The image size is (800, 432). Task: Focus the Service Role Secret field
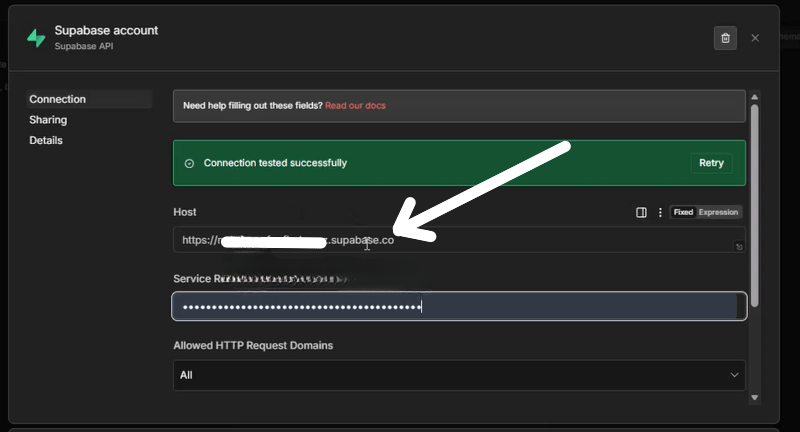point(459,307)
